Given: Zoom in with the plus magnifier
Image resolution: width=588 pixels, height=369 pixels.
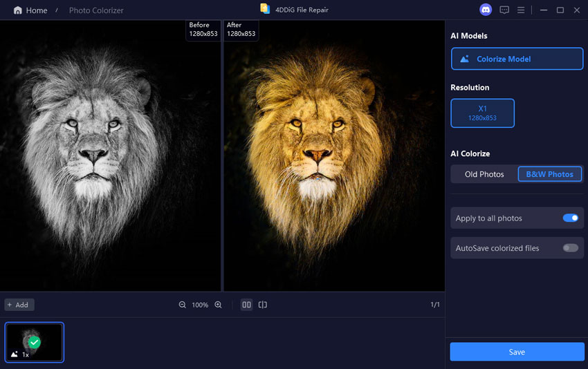Looking at the screenshot, I should click(x=218, y=305).
